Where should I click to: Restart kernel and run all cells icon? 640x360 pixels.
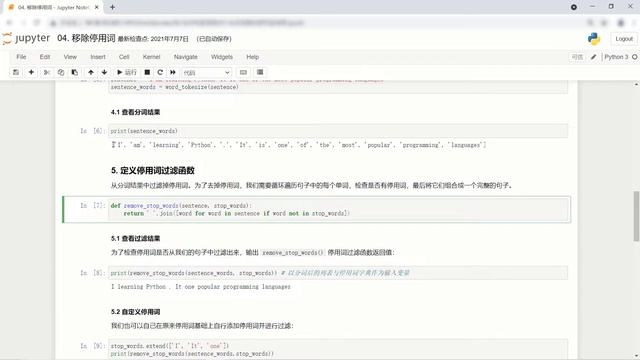click(173, 72)
